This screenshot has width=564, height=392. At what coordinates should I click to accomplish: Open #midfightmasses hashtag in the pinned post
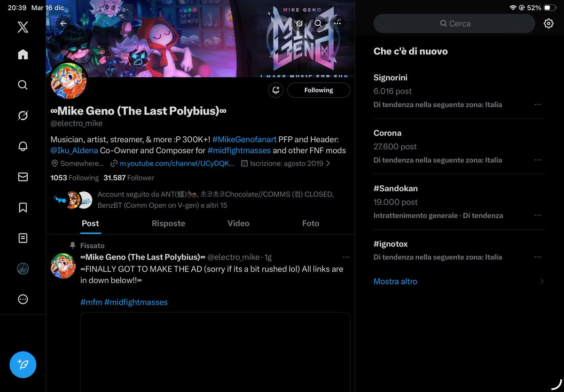[136, 302]
